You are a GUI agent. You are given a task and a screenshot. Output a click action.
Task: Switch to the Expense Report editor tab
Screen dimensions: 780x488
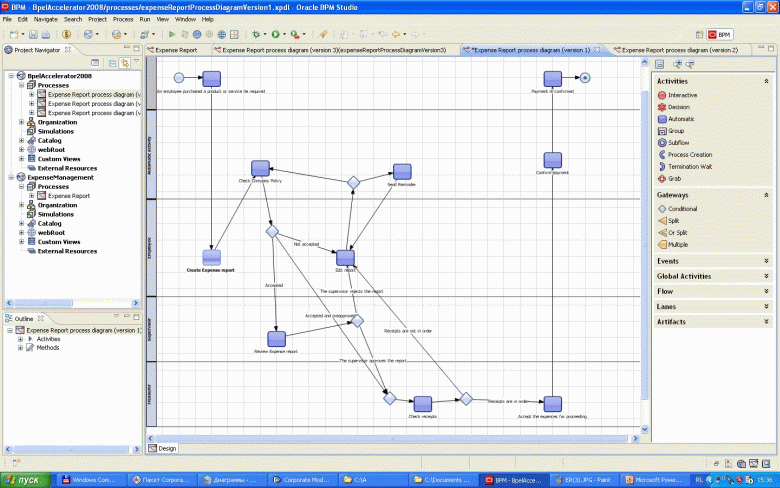pyautogui.click(x=173, y=50)
